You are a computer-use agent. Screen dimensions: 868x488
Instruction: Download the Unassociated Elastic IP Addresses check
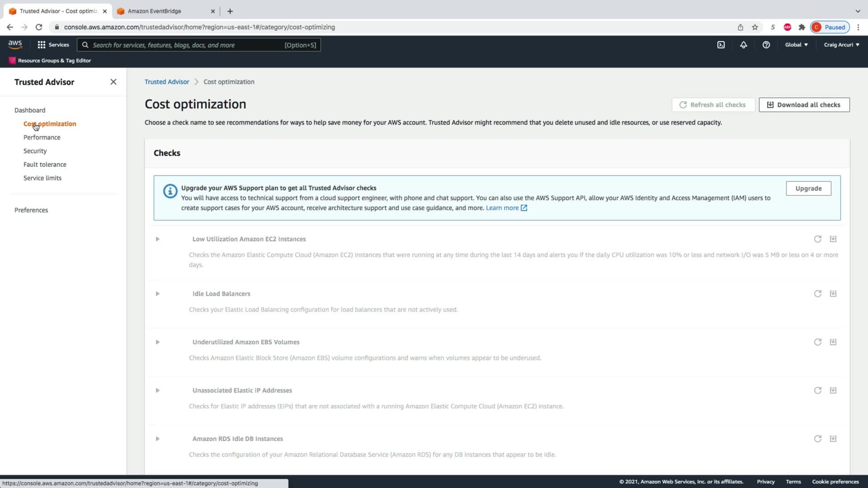pos(833,390)
